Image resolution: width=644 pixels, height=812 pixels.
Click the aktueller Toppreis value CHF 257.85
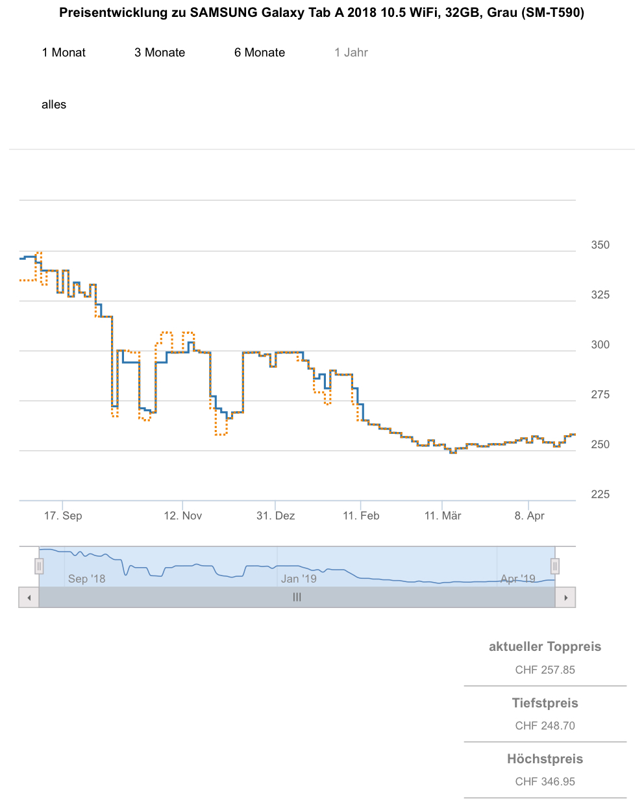click(x=545, y=670)
